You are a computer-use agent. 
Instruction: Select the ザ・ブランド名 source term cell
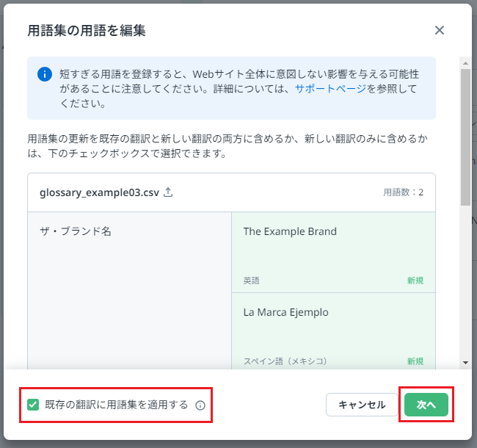pyautogui.click(x=76, y=231)
